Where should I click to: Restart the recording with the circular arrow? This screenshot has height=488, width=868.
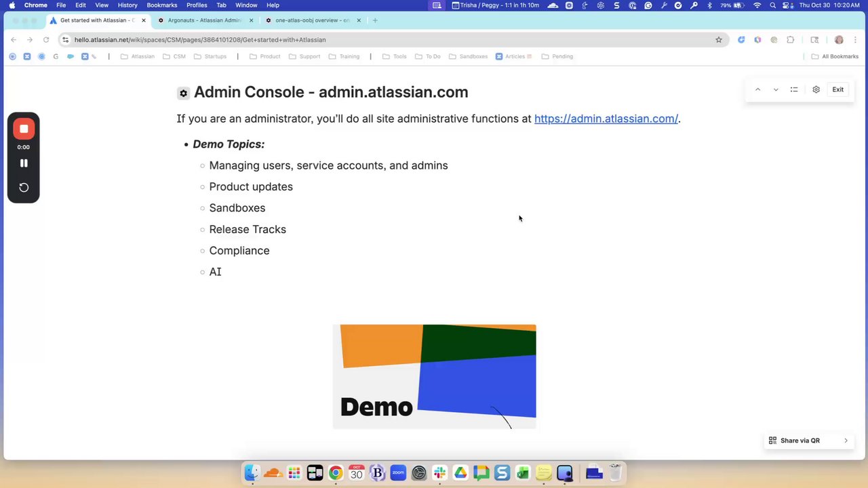coord(24,188)
